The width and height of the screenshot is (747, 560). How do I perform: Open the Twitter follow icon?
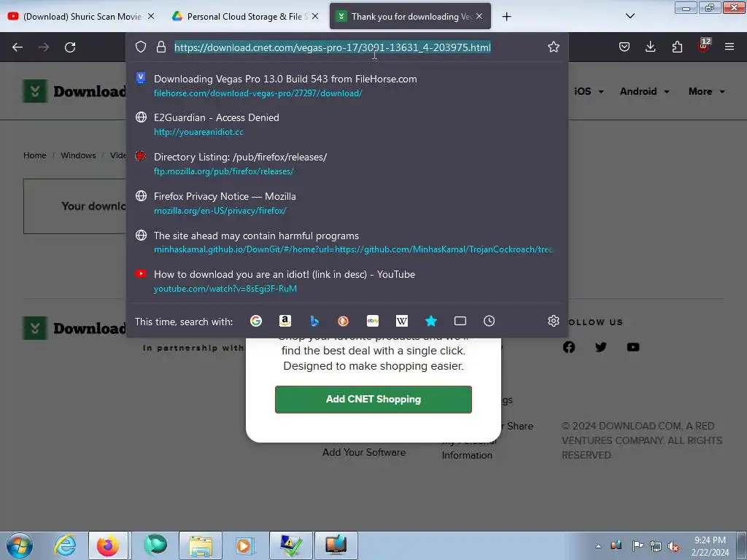[601, 347]
